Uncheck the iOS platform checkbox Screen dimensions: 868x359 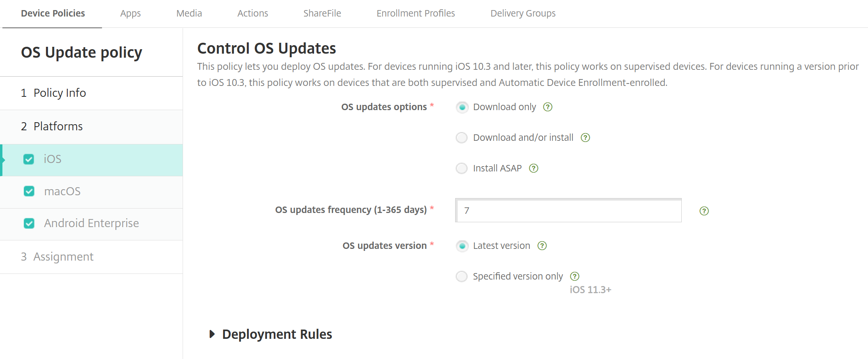(x=29, y=159)
